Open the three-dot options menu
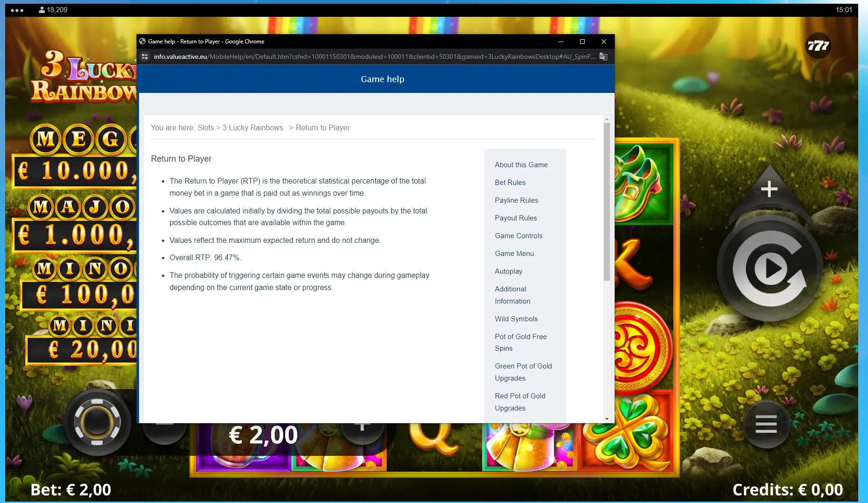Viewport: 868px width, 503px height. click(x=17, y=10)
